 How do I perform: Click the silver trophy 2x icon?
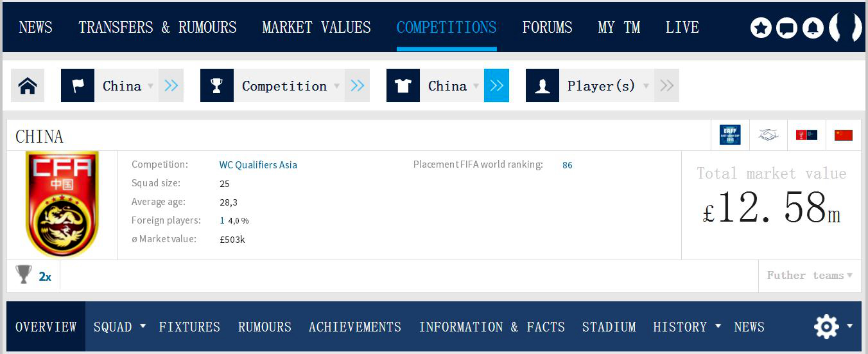click(24, 275)
